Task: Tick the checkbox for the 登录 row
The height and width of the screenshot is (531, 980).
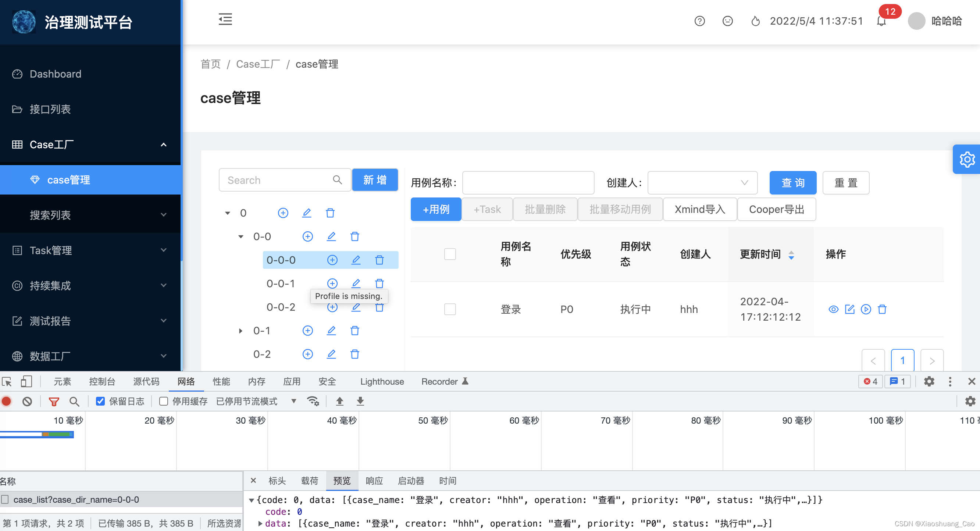Action: (450, 309)
